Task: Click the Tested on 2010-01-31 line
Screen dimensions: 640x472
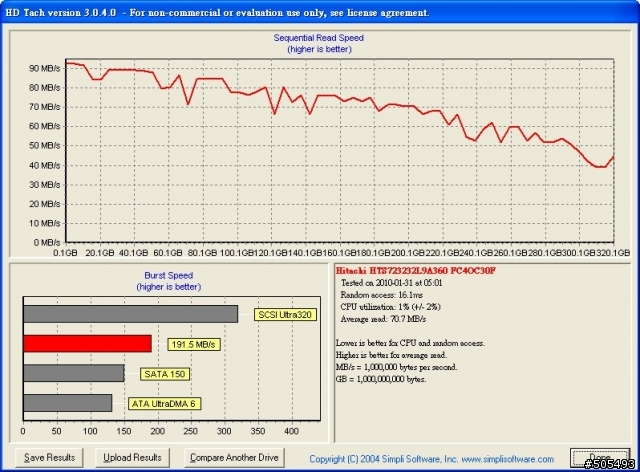Action: pos(391,283)
